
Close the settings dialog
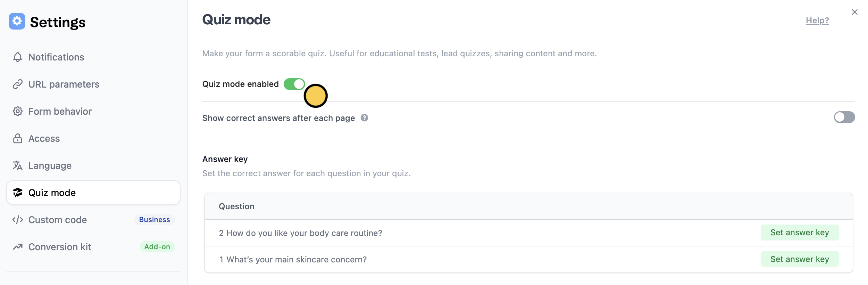(x=854, y=12)
